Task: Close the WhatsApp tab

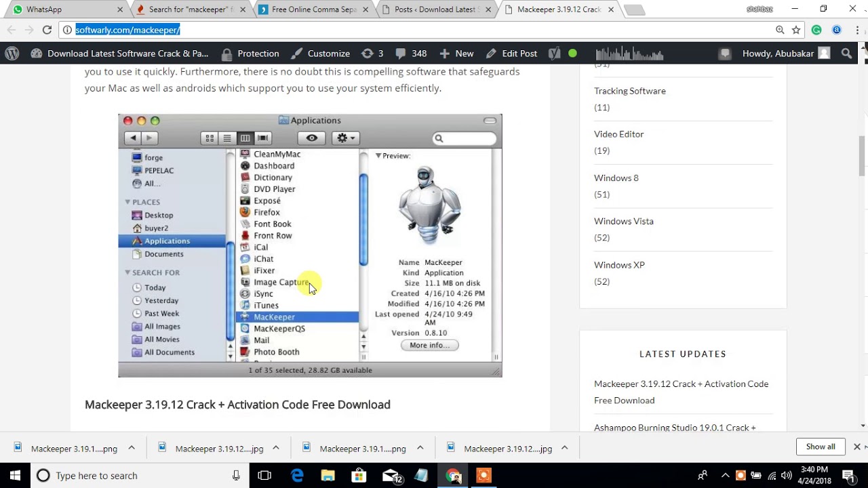Action: tap(120, 9)
